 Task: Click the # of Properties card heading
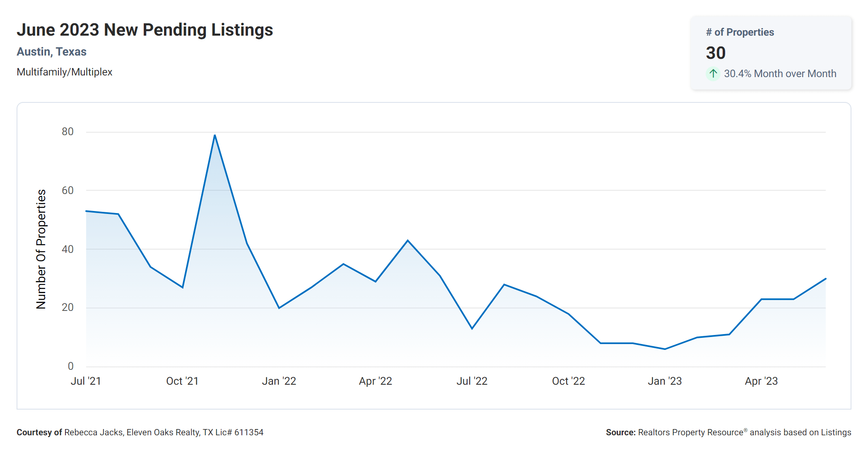740,32
